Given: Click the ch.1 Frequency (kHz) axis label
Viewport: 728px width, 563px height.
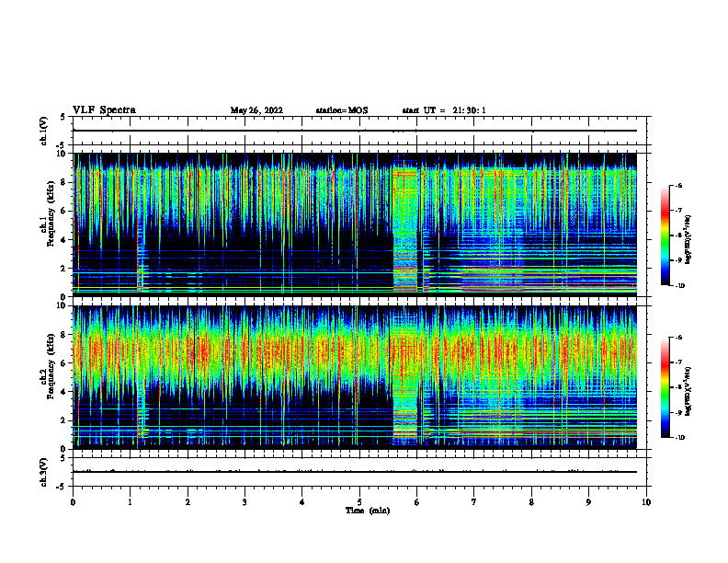Looking at the screenshot, I should click(48, 213).
